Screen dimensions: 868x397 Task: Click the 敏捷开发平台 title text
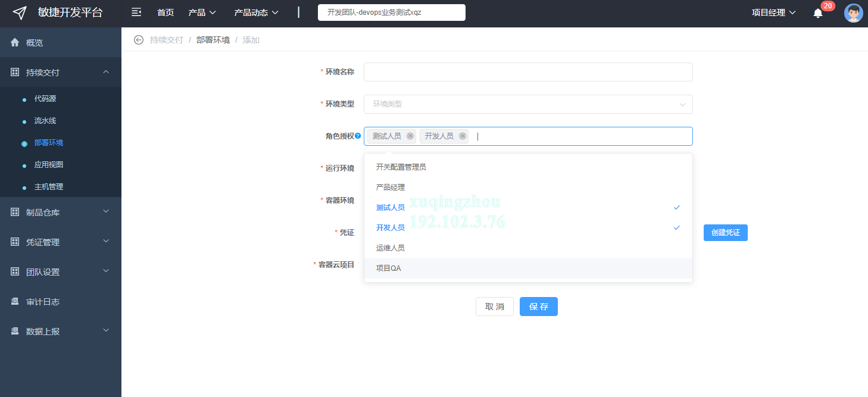70,12
